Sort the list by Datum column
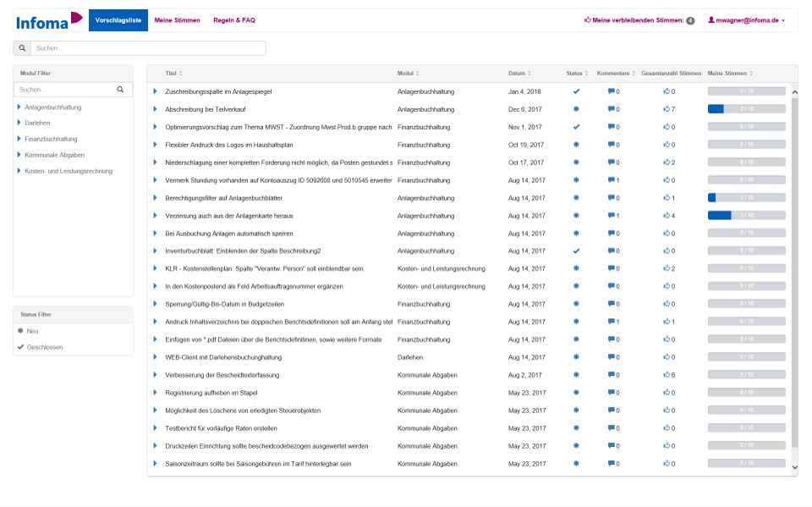 click(519, 74)
